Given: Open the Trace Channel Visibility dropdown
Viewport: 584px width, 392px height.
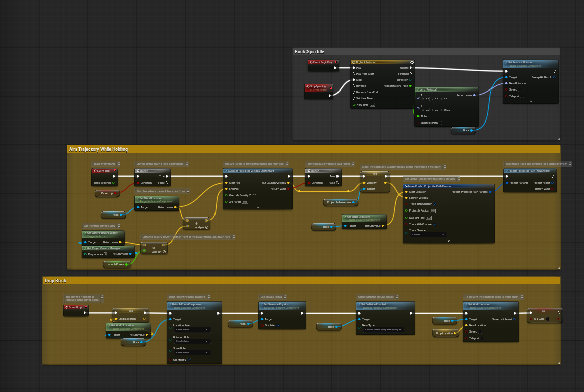Looking at the screenshot, I should [428, 235].
